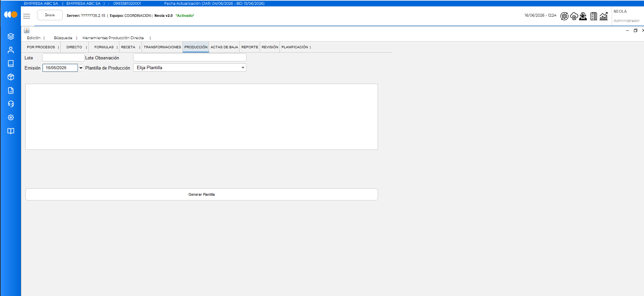Minimize the inner production window
Viewport: 644px width, 296px height.
click(x=627, y=30)
